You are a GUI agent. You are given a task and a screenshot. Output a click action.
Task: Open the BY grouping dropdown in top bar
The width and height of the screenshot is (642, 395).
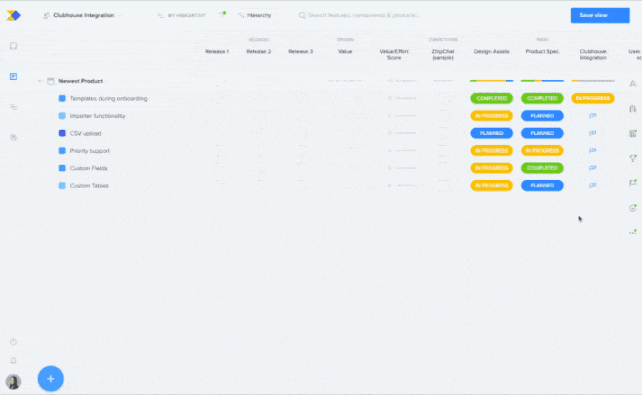pyautogui.click(x=181, y=15)
